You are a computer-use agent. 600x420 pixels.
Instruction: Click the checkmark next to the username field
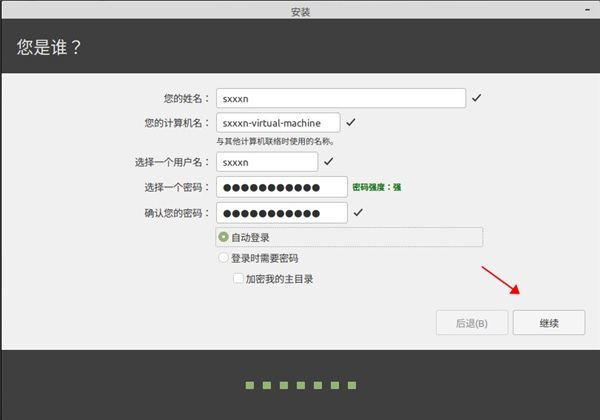(x=328, y=161)
